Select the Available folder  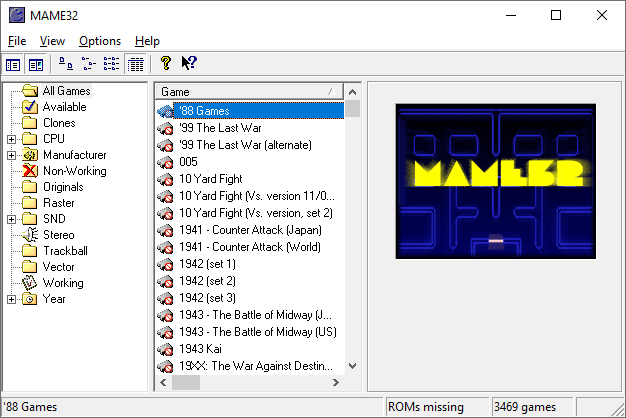click(x=64, y=107)
